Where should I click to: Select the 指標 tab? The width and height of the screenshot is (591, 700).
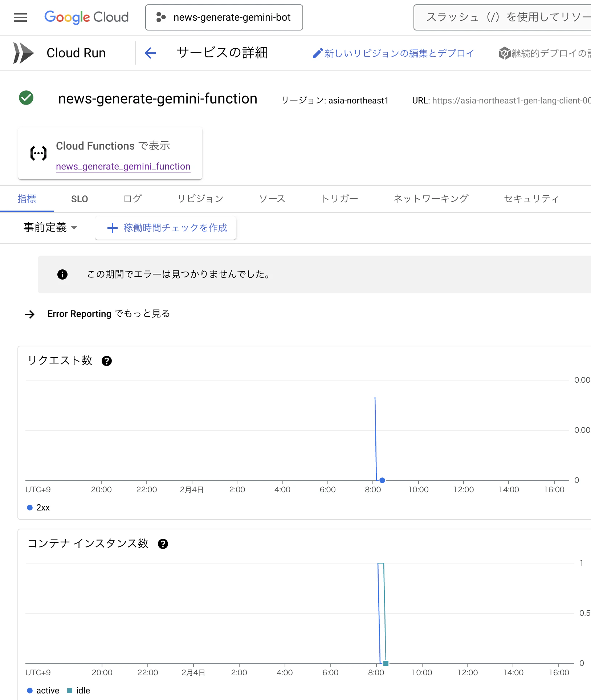pos(27,199)
